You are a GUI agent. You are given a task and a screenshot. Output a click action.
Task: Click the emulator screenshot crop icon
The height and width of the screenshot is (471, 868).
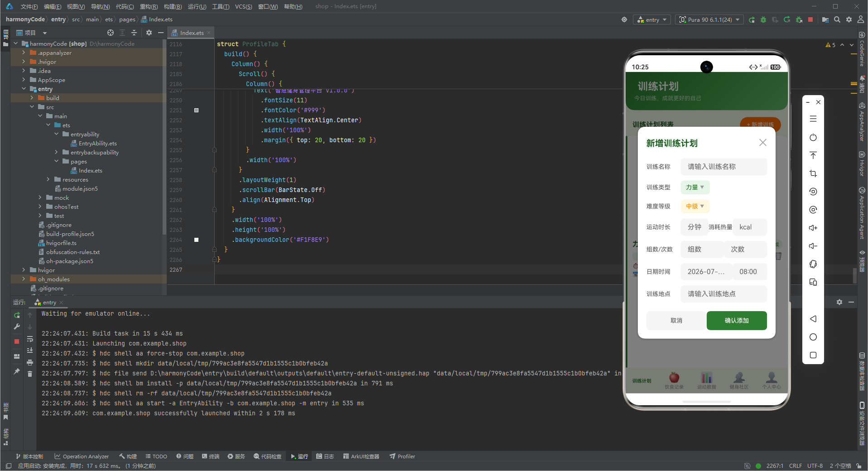813,173
